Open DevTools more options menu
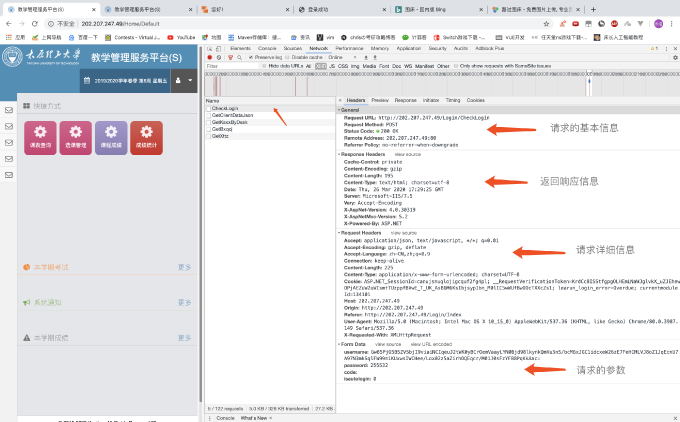Screen dimensions: 680x422 coord(667,49)
